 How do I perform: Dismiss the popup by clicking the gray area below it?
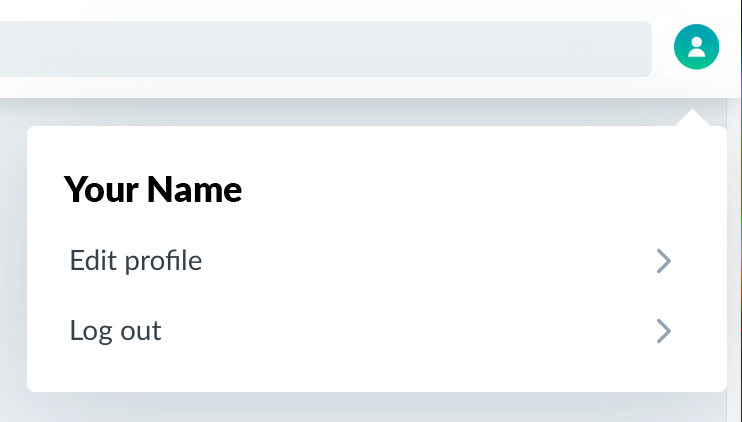[x=369, y=407]
